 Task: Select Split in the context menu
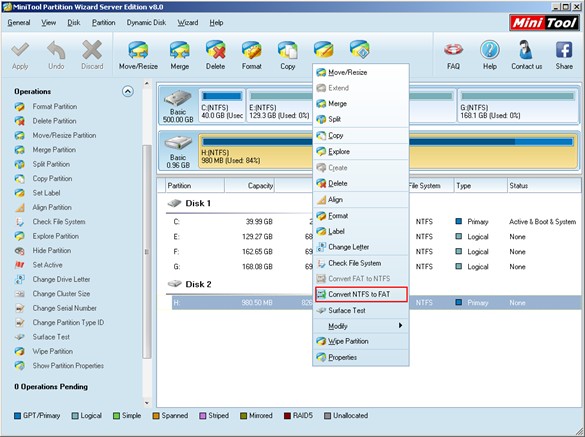pos(361,119)
